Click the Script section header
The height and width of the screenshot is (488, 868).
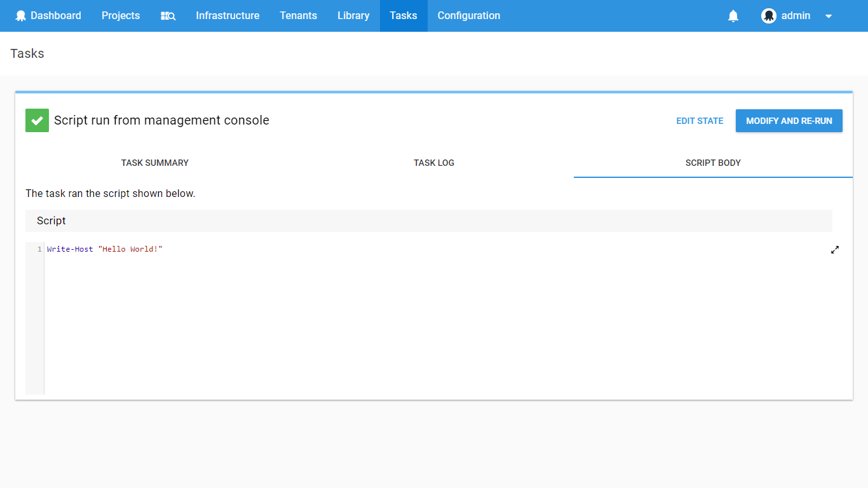429,220
